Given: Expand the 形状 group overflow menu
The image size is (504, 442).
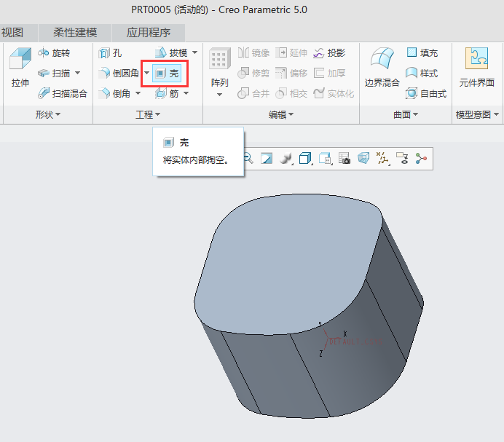Looking at the screenshot, I should pos(47,114).
